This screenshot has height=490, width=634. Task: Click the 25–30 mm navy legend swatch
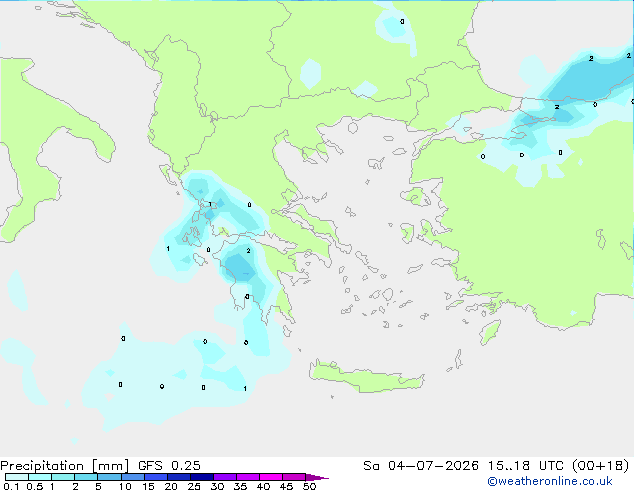pyautogui.click(x=202, y=477)
